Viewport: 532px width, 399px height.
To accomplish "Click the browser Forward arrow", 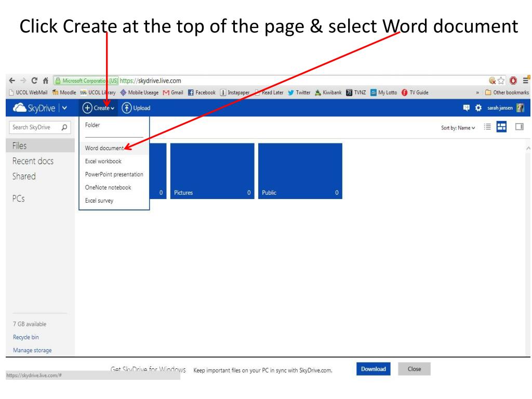I will pos(23,81).
